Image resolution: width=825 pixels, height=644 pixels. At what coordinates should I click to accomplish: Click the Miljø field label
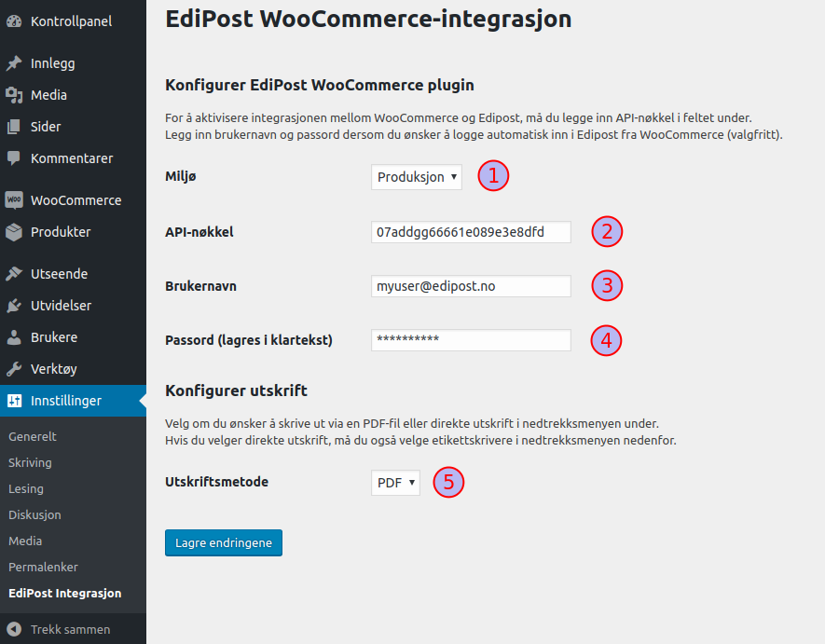(x=181, y=176)
